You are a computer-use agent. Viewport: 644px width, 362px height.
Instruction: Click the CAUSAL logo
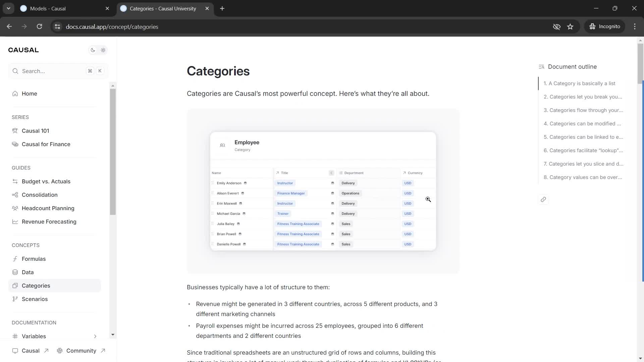[23, 50]
